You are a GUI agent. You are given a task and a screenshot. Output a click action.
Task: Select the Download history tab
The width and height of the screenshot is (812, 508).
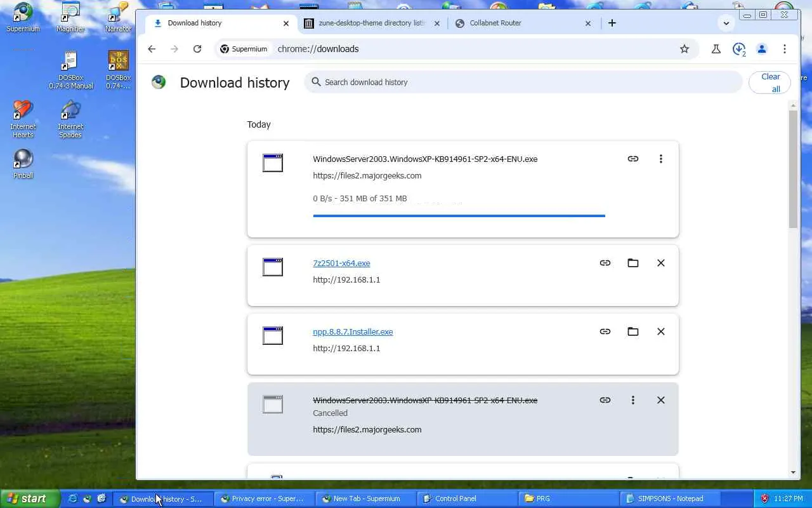pos(221,23)
